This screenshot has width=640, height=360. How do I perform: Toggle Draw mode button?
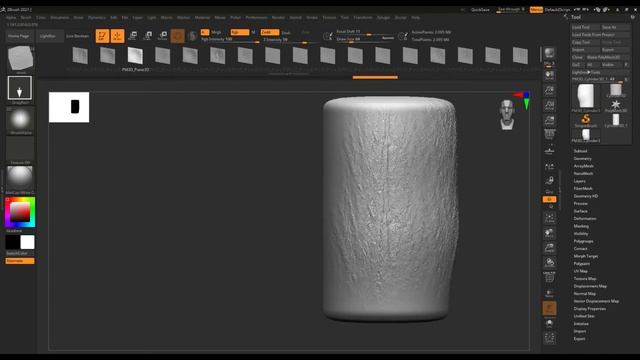point(117,36)
